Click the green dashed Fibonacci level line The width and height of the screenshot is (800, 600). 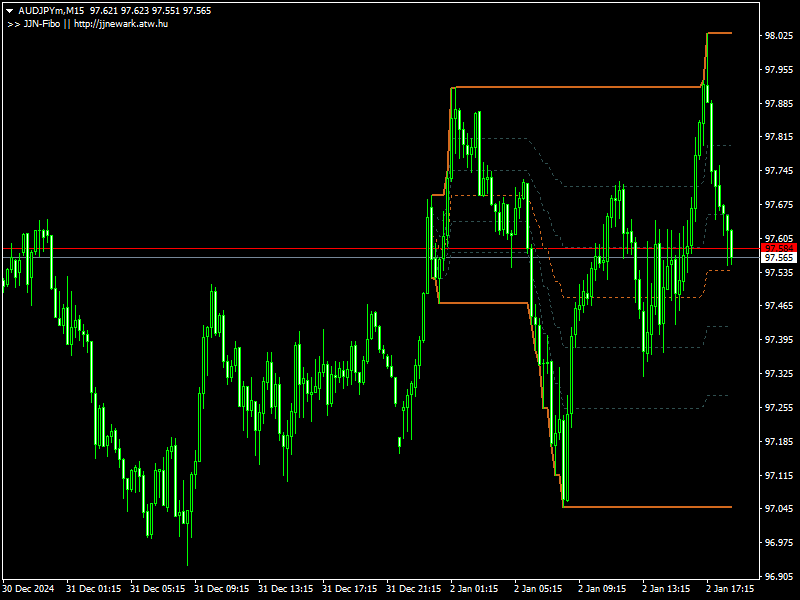tap(620, 185)
